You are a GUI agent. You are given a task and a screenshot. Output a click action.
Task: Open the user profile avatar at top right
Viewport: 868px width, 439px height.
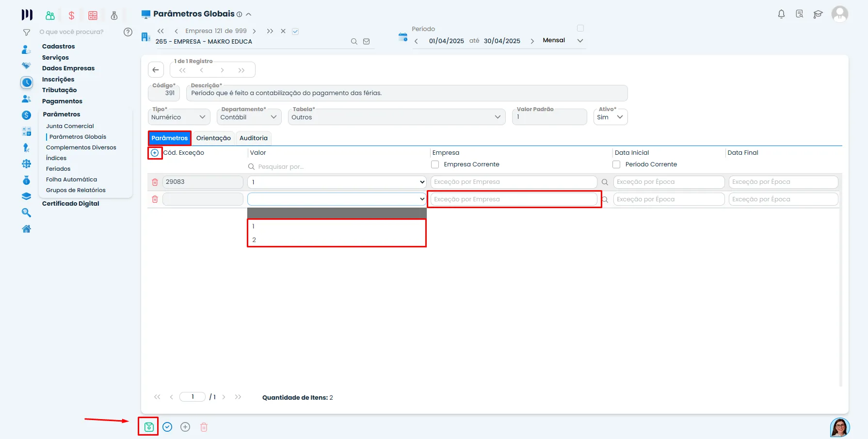[x=840, y=14]
